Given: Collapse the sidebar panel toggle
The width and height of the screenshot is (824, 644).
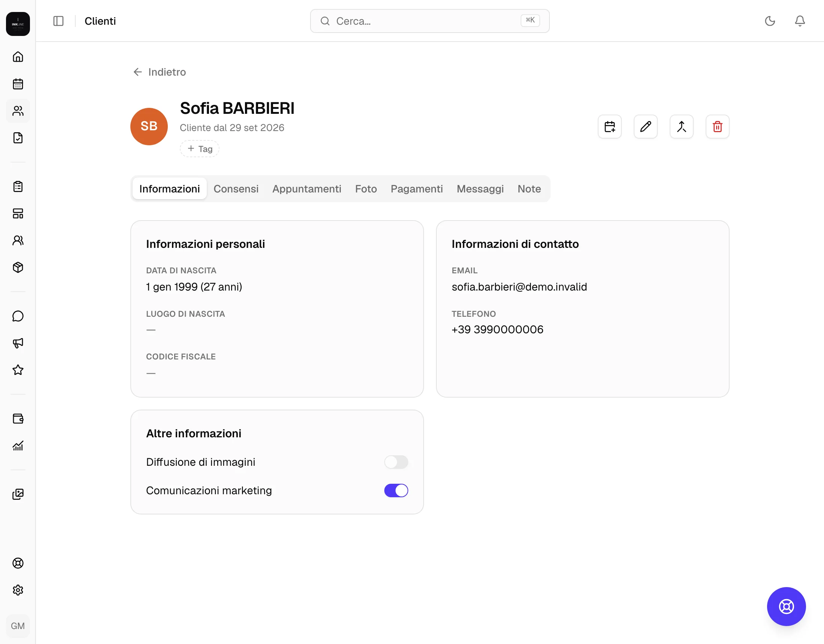Looking at the screenshot, I should [58, 21].
